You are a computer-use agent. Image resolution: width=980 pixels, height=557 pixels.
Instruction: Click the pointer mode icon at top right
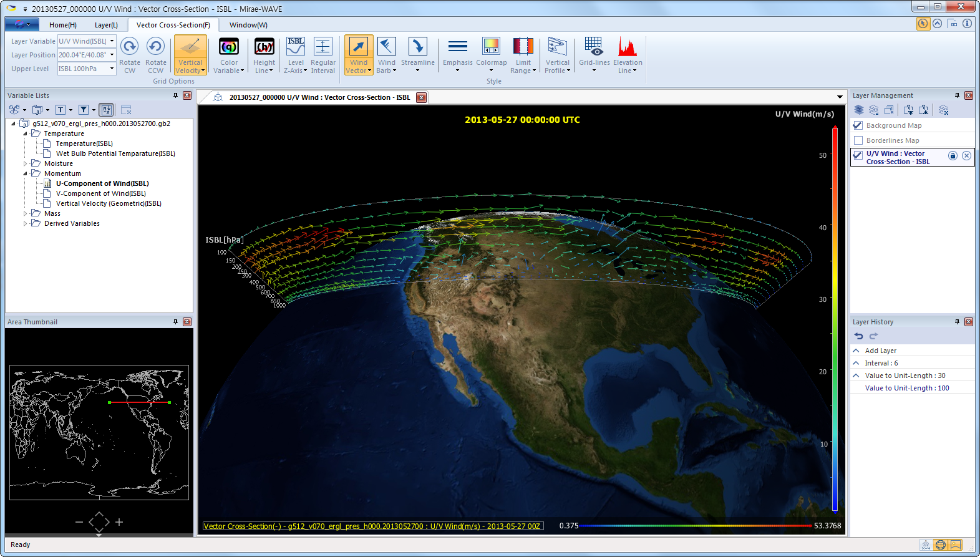click(x=923, y=24)
